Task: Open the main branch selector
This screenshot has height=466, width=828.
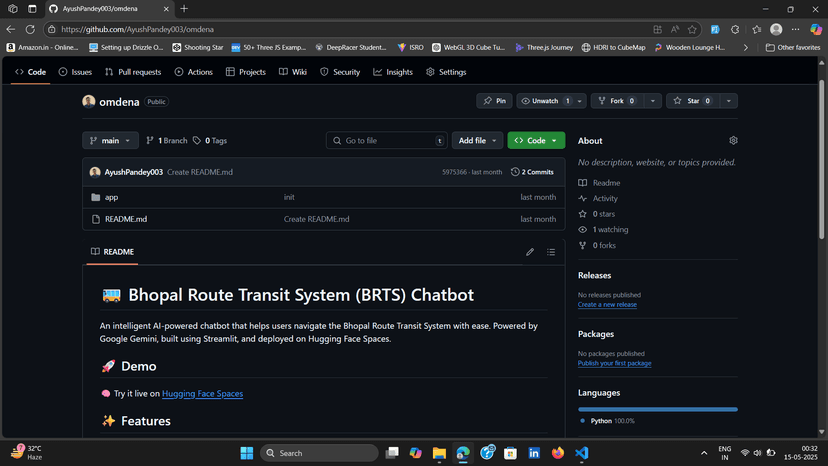Action: [x=110, y=141]
